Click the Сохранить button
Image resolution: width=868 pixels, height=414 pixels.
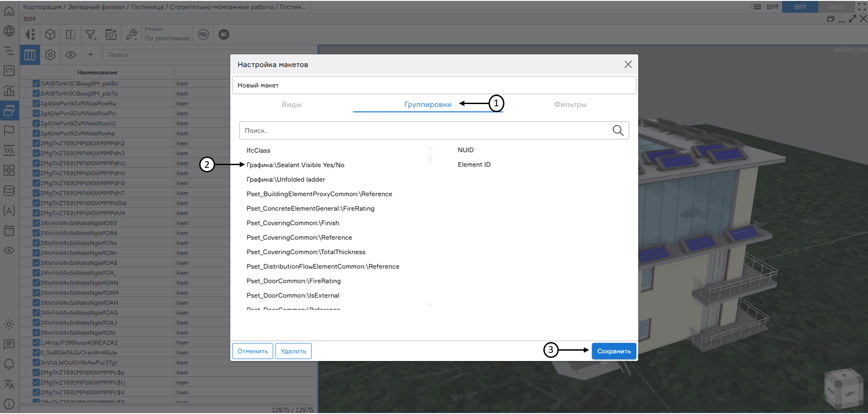(614, 351)
